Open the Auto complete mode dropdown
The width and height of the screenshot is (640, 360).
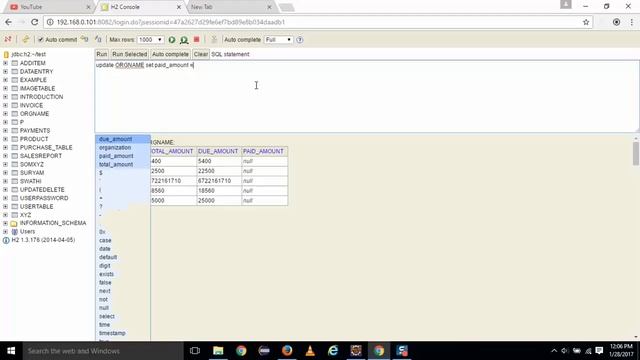[x=278, y=40]
